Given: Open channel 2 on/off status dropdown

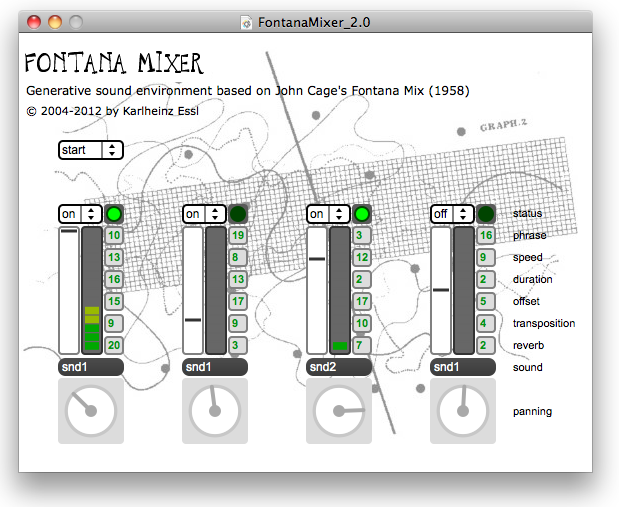Looking at the screenshot, I should coord(204,214).
